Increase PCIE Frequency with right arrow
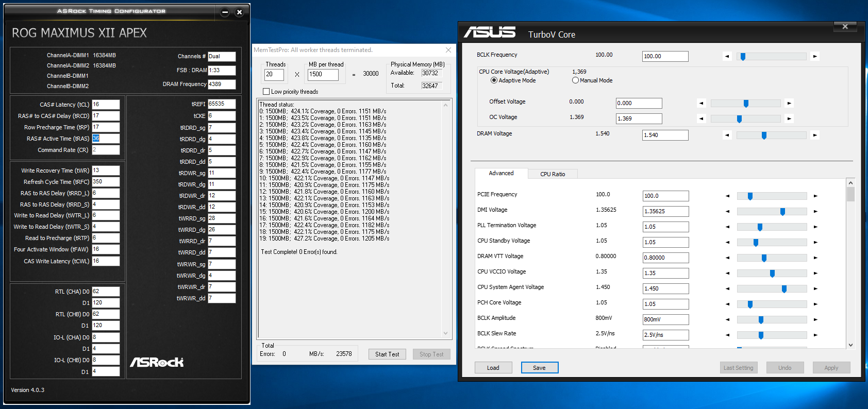 click(815, 196)
